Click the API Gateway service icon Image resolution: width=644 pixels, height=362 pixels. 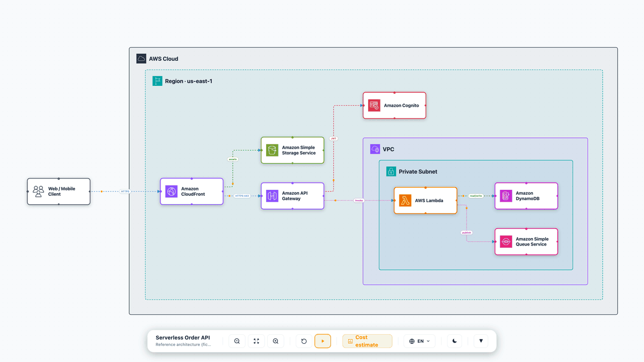point(272,196)
